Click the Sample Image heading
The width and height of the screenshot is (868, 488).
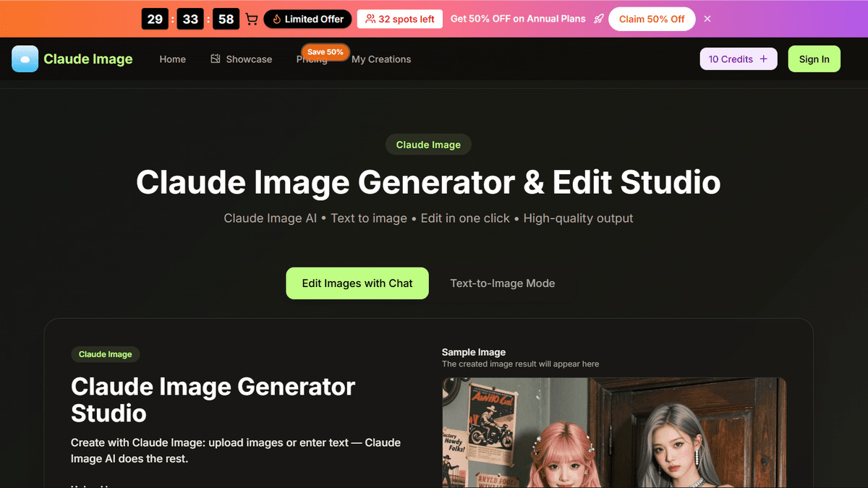[x=474, y=352]
